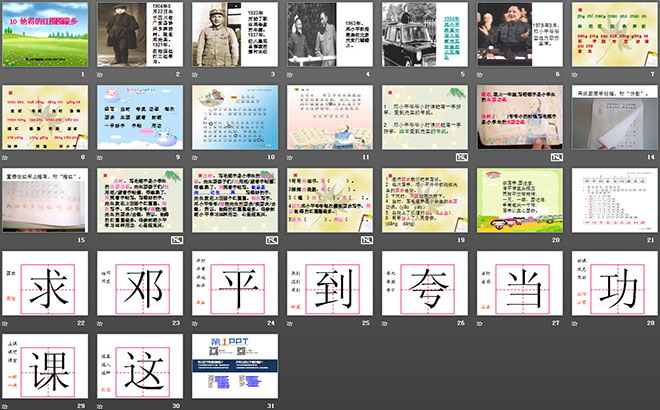Click the animation star icon under slide 11
This screenshot has width=660, height=410.
coord(290,157)
